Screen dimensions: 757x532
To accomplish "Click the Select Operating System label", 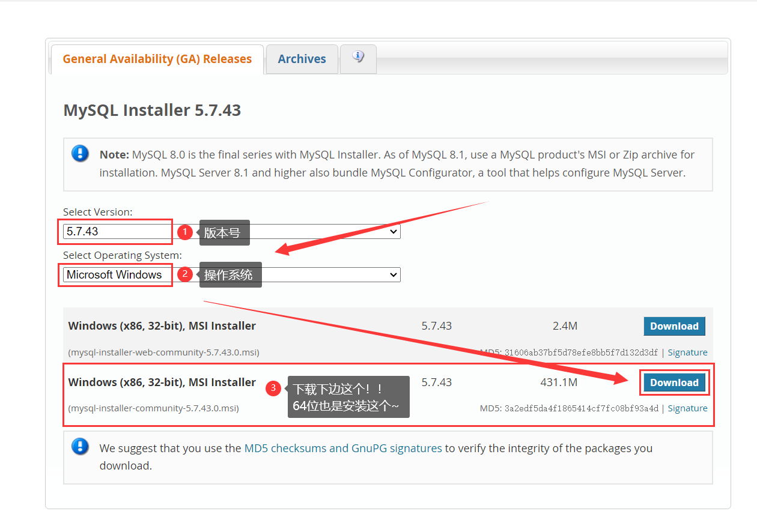I will click(123, 255).
